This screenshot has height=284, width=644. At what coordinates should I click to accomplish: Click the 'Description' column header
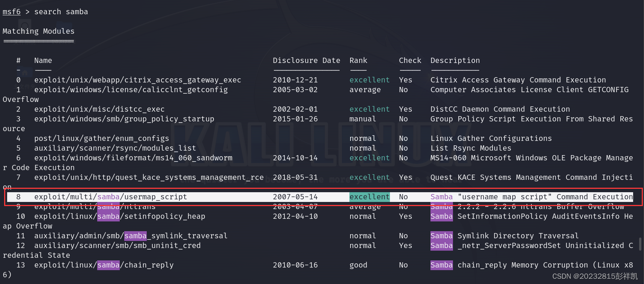(x=455, y=60)
